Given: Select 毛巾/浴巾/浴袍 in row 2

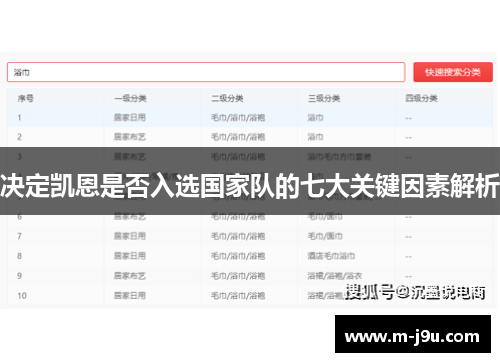Looking at the screenshot, I should 238,137.
